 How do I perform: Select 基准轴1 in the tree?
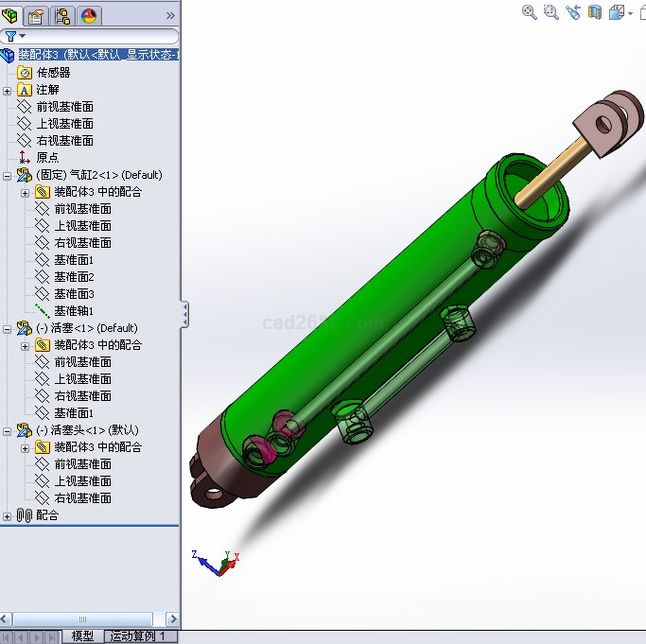tap(74, 311)
